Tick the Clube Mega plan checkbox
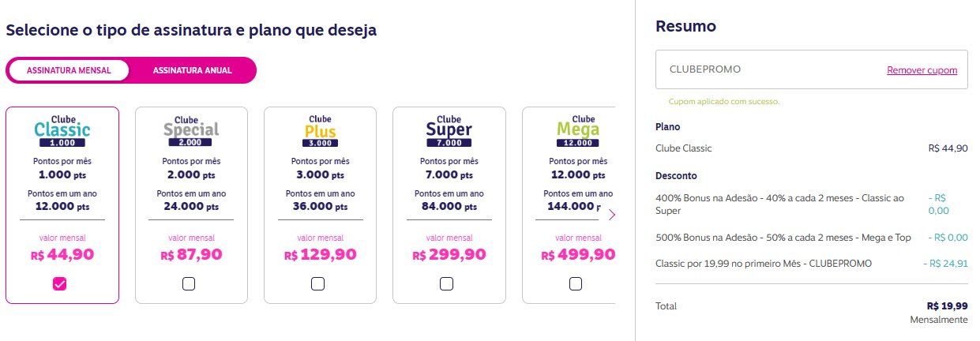The image size is (980, 341). point(575,284)
